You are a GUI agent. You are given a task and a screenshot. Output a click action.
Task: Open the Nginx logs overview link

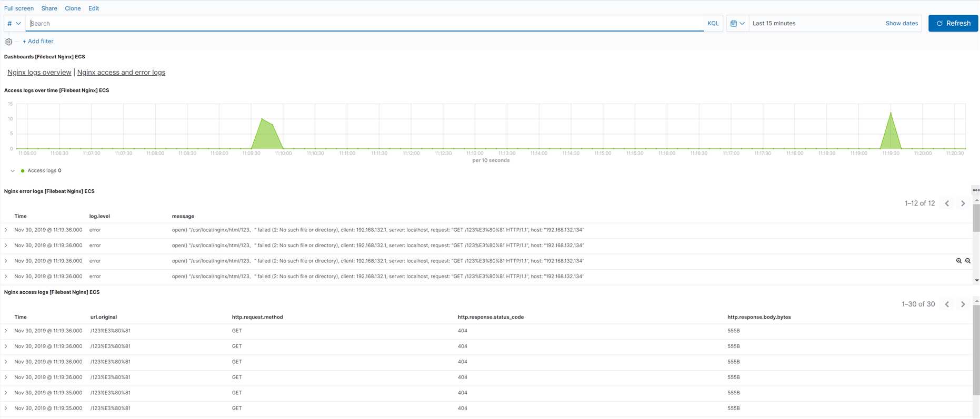click(39, 73)
